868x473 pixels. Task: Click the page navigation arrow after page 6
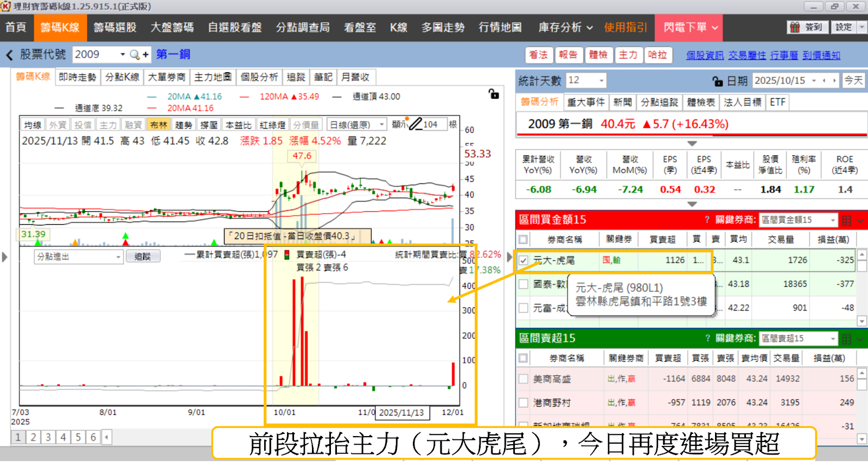coord(107,437)
